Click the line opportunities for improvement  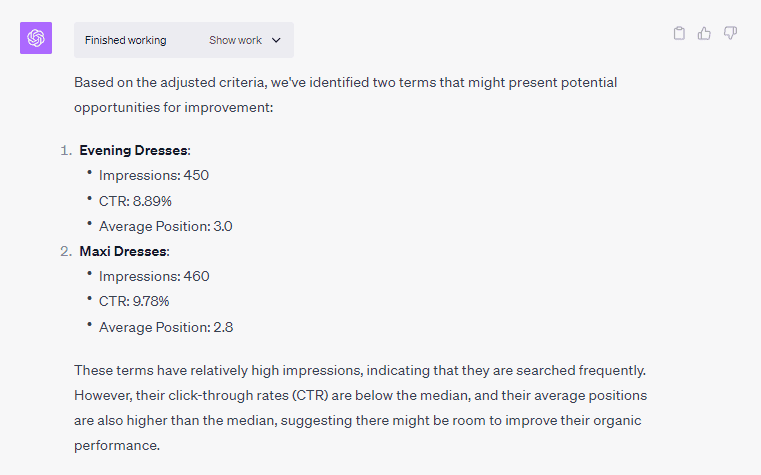point(174,107)
